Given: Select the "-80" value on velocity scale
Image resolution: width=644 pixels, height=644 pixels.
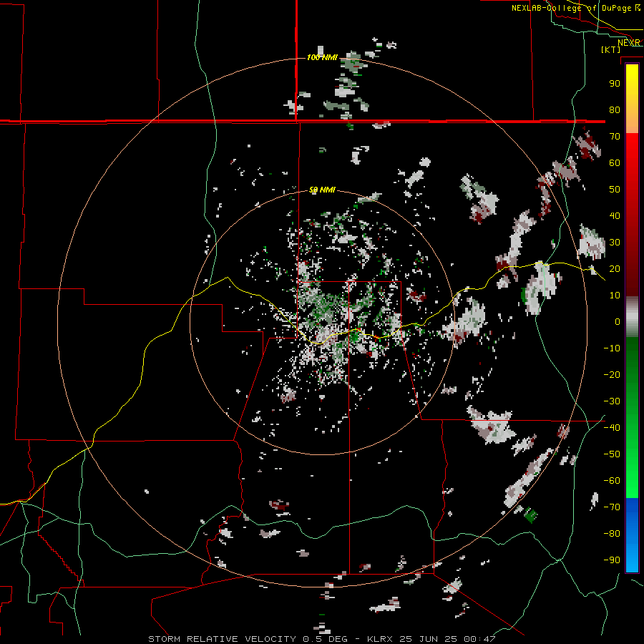Looking at the screenshot, I should tap(612, 534).
